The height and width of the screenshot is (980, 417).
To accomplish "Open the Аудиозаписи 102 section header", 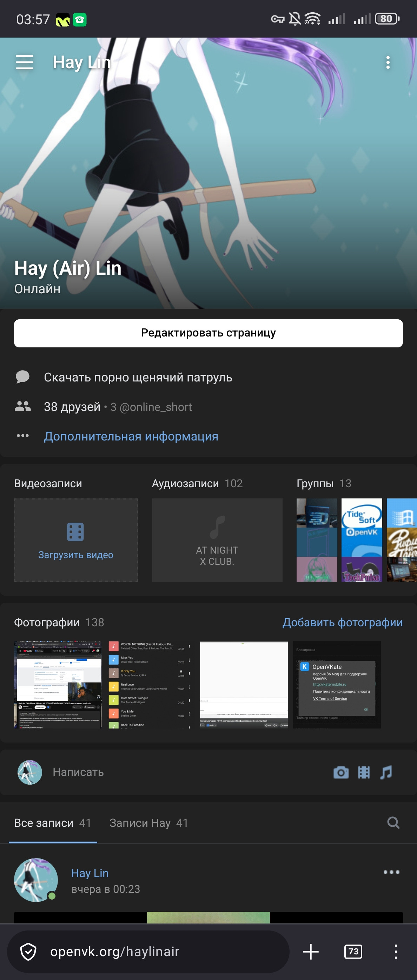I will 197,483.
